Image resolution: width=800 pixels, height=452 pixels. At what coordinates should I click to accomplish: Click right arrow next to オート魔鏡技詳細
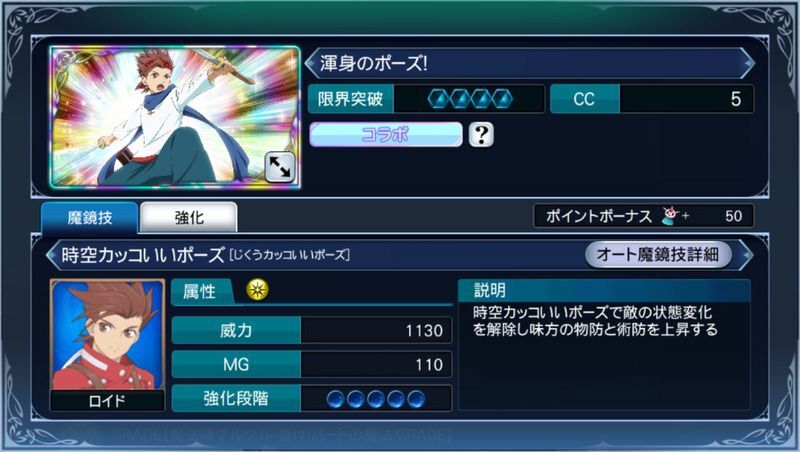746,255
